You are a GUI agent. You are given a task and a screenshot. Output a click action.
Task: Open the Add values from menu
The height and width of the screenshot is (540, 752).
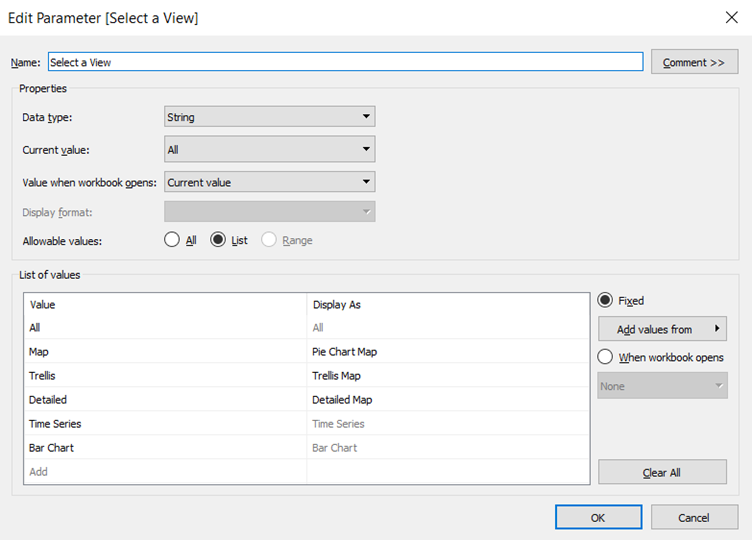(x=662, y=329)
